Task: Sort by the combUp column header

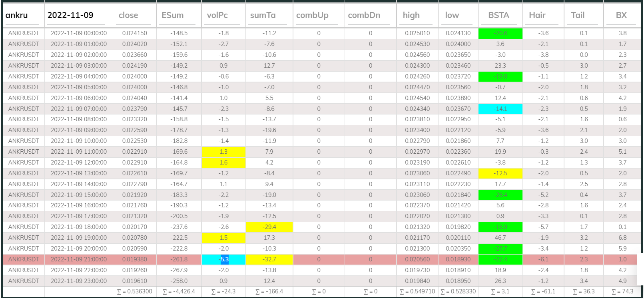Action: pyautogui.click(x=312, y=15)
